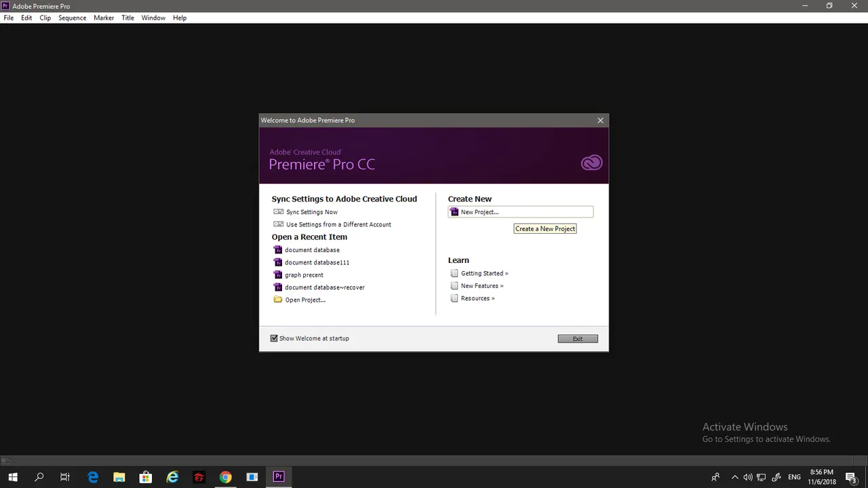This screenshot has height=488, width=868.
Task: Open Resources link
Action: [478, 298]
